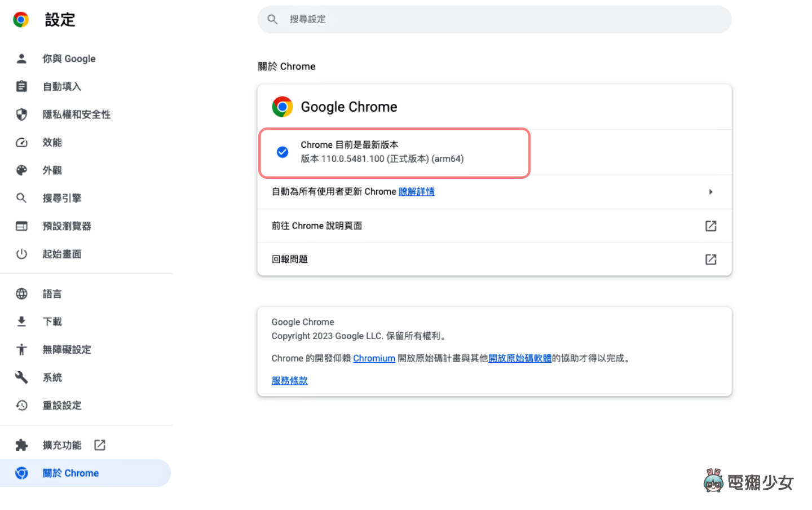Select the 外觀 palette icon
The height and width of the screenshot is (510, 812).
(21, 170)
